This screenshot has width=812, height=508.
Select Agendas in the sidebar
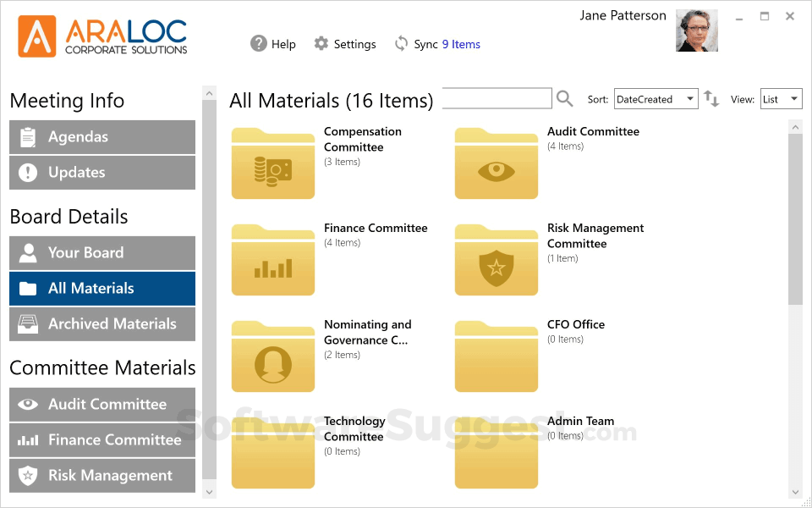point(101,136)
